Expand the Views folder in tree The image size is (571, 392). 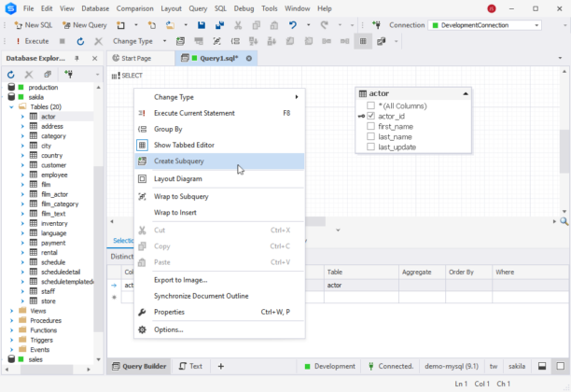(11, 311)
